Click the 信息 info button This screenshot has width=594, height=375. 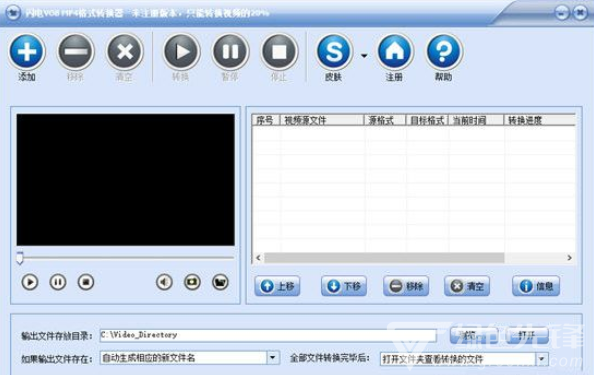[x=536, y=286]
